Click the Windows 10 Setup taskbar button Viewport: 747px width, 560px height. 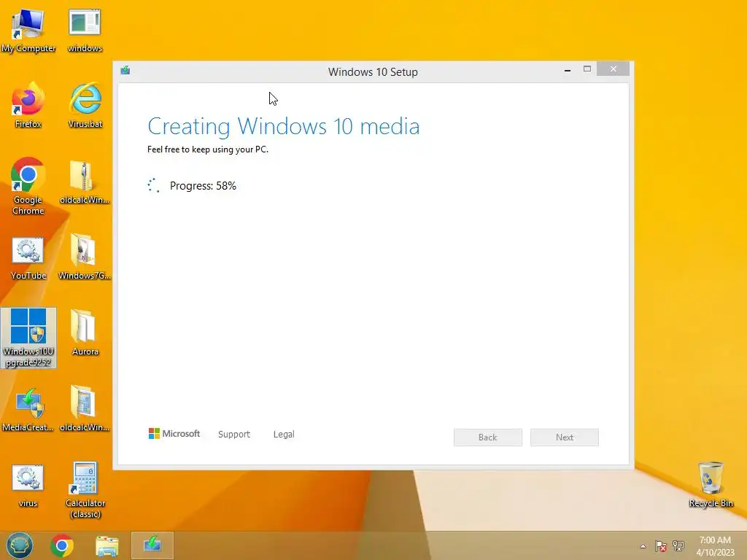click(x=152, y=545)
